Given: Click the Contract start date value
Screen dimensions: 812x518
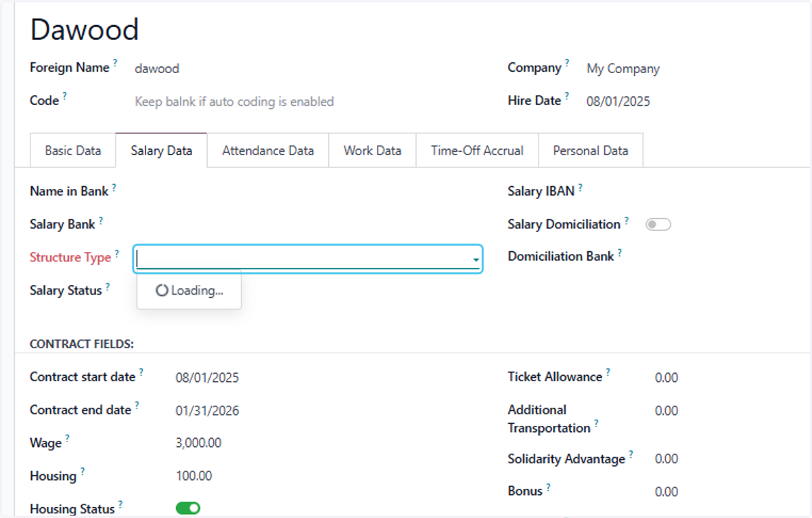Looking at the screenshot, I should point(207,378).
